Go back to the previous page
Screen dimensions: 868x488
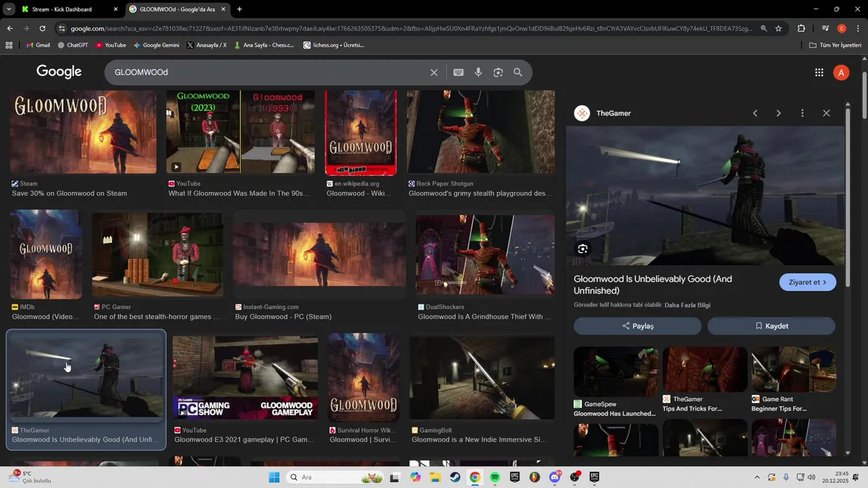pyautogui.click(x=9, y=28)
